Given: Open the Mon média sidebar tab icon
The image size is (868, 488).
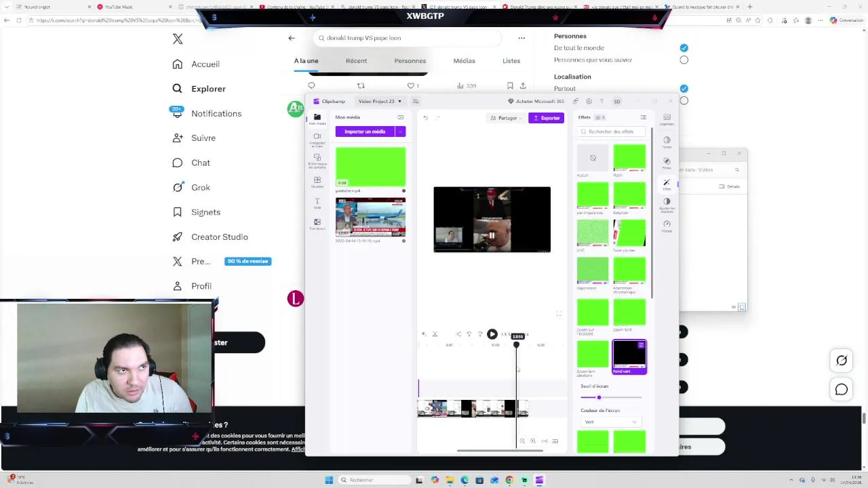Looking at the screenshot, I should pos(317,117).
